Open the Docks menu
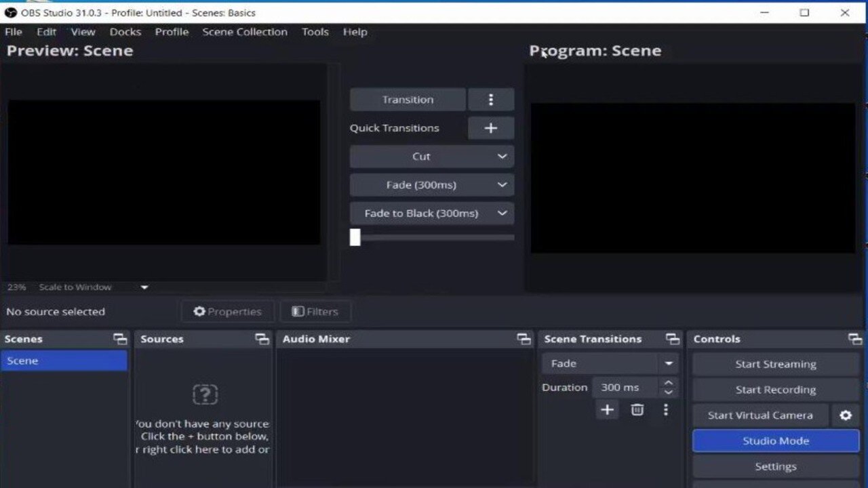The image size is (868, 488). pos(125,32)
